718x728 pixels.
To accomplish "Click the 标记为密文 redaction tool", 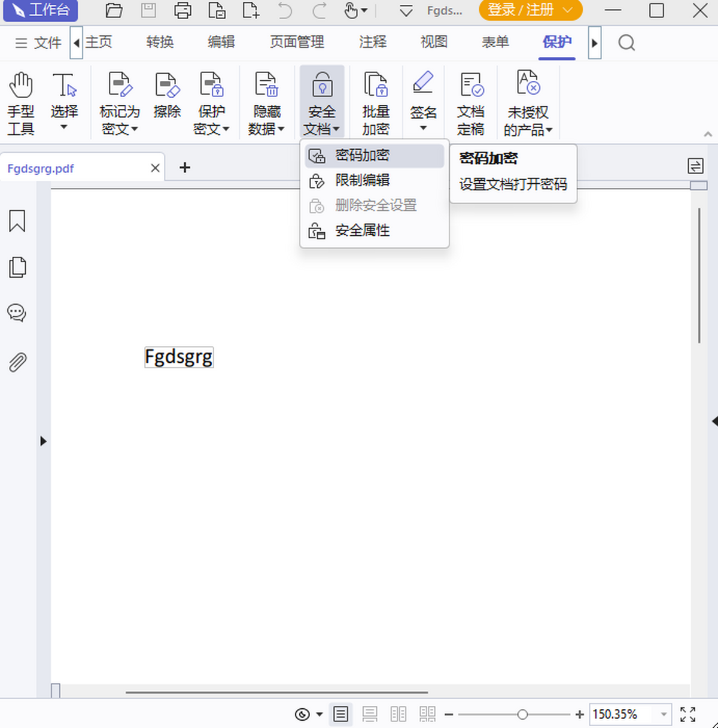I will coord(118,102).
